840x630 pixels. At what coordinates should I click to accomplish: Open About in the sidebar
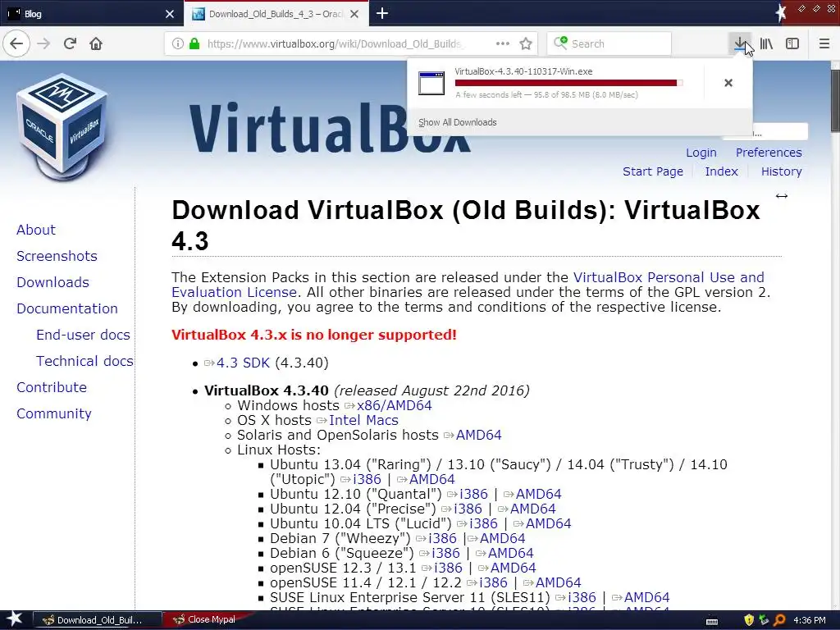[36, 230]
